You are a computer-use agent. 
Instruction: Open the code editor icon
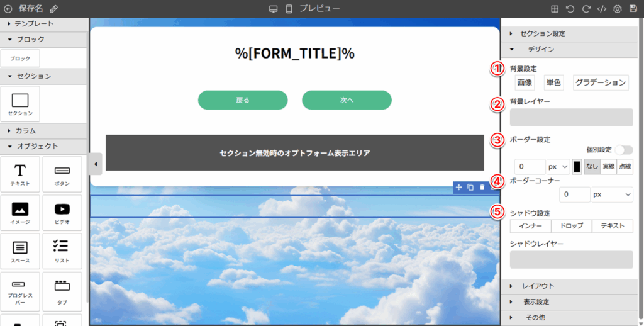(602, 9)
